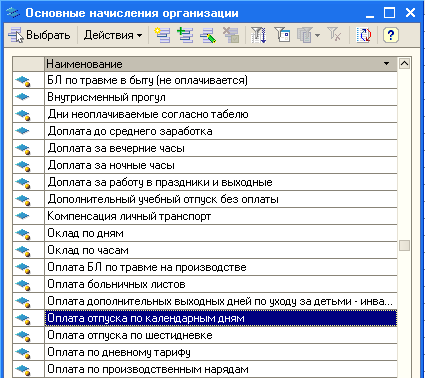Click icon of Доплата за ночные часы row
This screenshot has height=378, width=425.
click(x=23, y=165)
